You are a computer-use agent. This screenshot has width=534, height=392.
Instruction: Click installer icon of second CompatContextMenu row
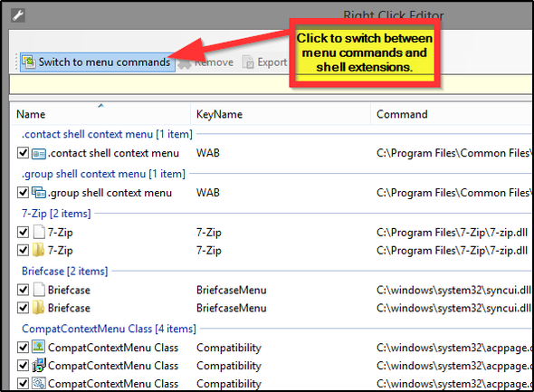(39, 365)
